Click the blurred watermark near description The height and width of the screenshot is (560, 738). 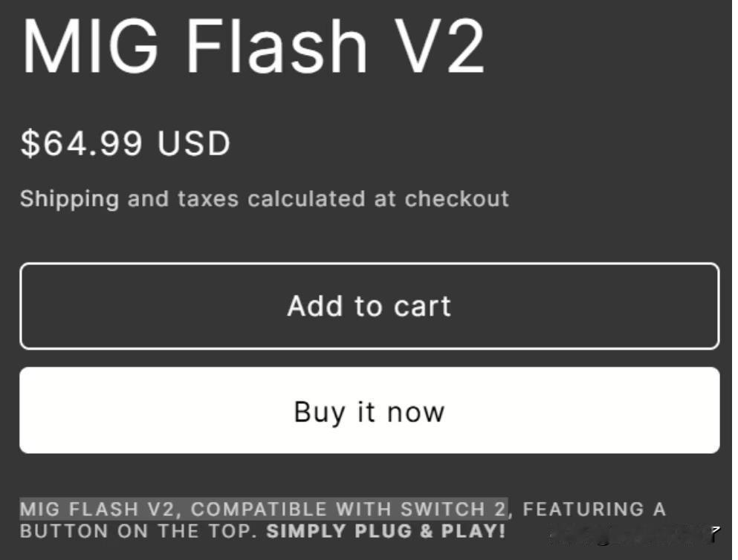(626, 535)
